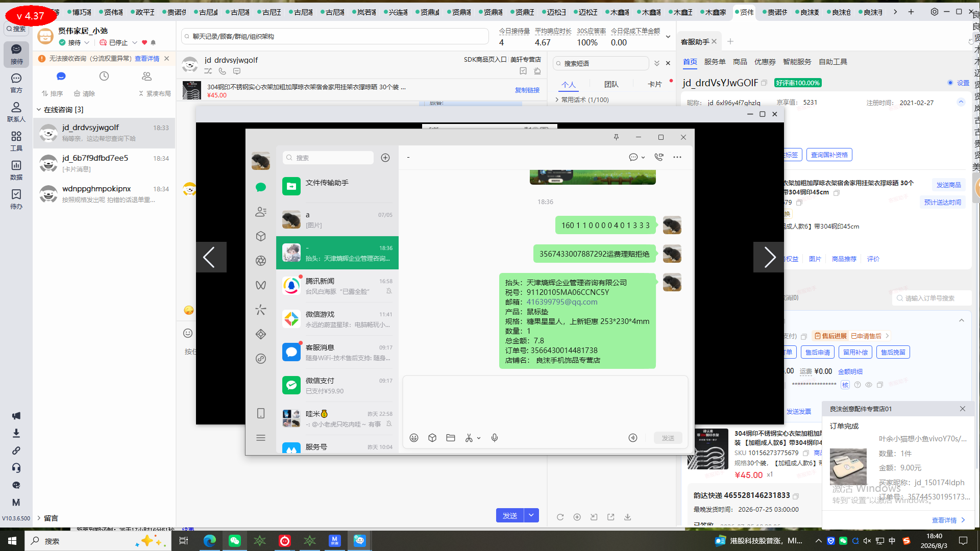This screenshot has width=980, height=551.
Task: Toggle 紧凑布局 compact layout
Action: click(x=155, y=93)
